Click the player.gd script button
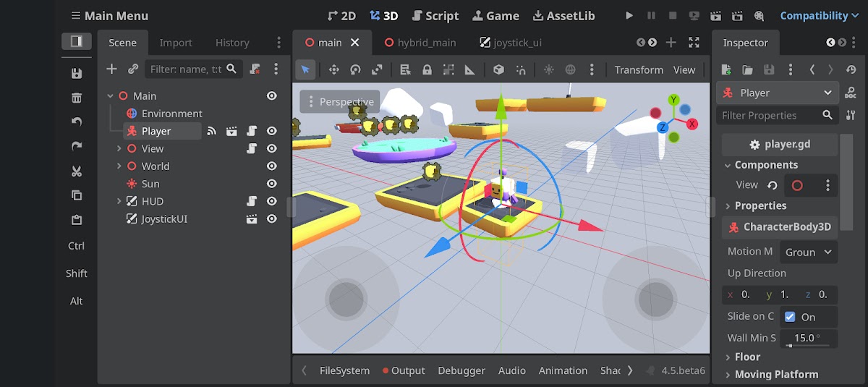The image size is (868, 387). point(780,144)
